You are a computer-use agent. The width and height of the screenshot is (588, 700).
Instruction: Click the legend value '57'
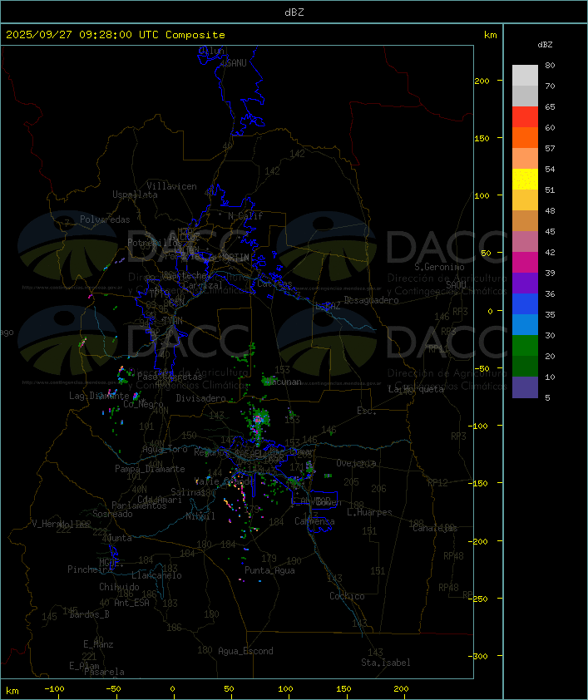tap(550, 148)
